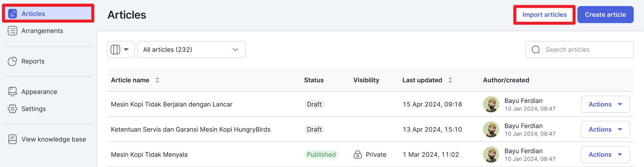
Task: Open article Mesin Kopi Tidak Berjalan dengan Lancar
Action: coord(172,104)
